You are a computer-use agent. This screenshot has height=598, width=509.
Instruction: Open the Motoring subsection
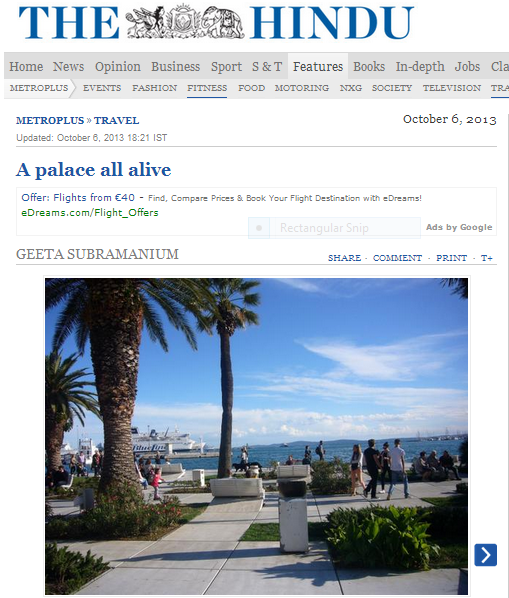(x=302, y=88)
